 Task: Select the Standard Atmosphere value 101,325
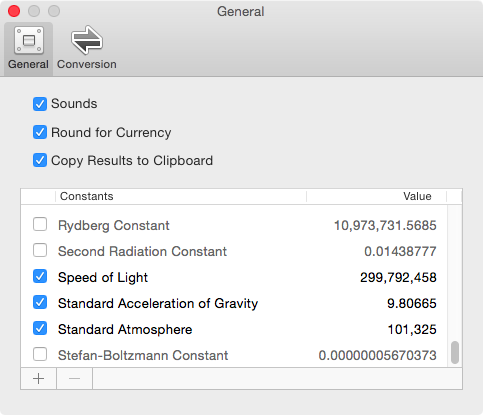(x=412, y=330)
